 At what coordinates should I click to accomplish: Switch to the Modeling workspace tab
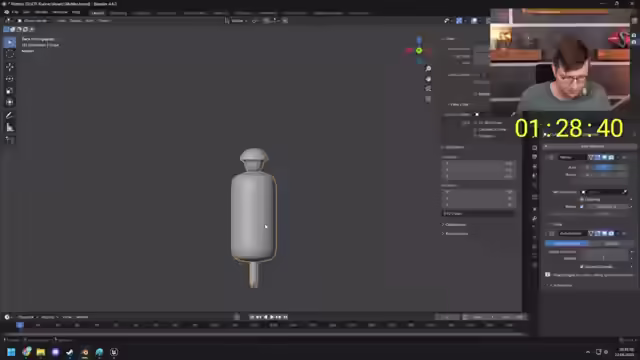(x=118, y=13)
